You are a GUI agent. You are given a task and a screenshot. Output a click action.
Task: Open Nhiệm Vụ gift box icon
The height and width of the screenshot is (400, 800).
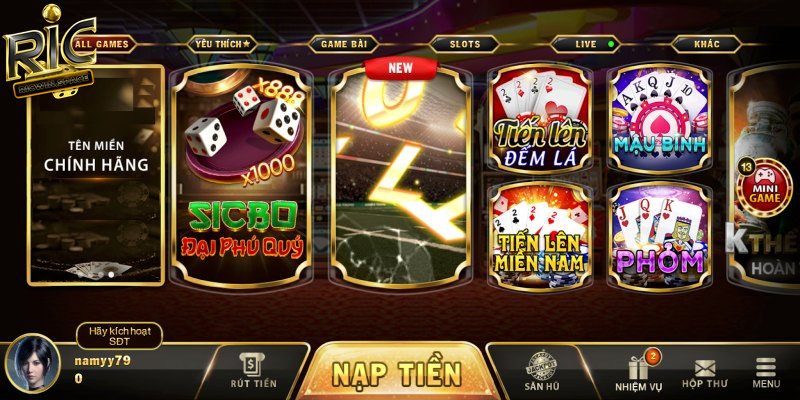click(638, 372)
